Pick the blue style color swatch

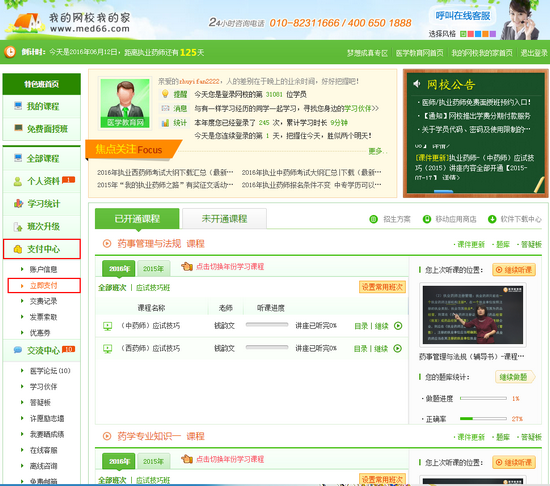click(x=478, y=34)
